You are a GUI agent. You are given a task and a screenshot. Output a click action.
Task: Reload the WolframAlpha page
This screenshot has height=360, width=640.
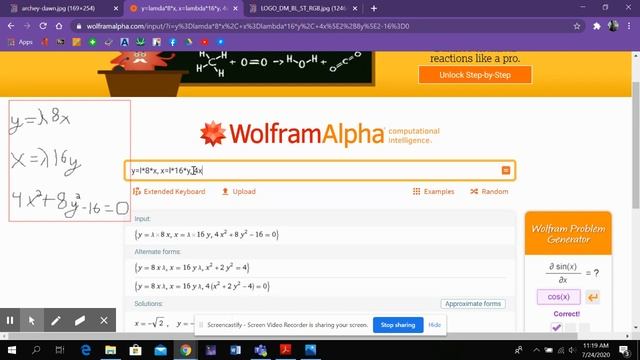[x=43, y=26]
